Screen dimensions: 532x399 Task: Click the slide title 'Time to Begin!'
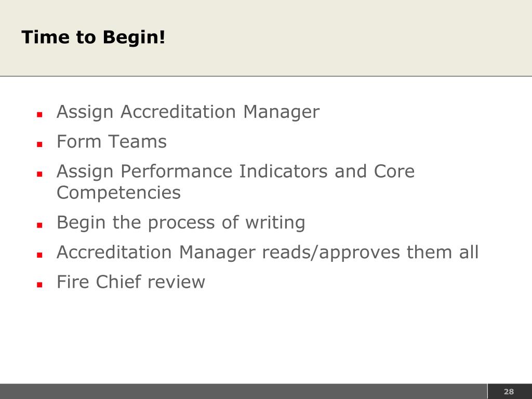coord(94,37)
